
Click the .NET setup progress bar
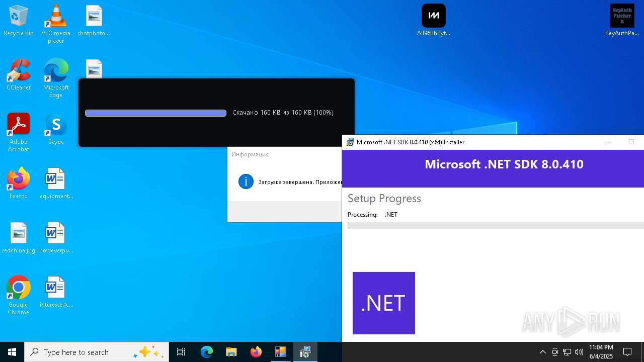(x=496, y=226)
